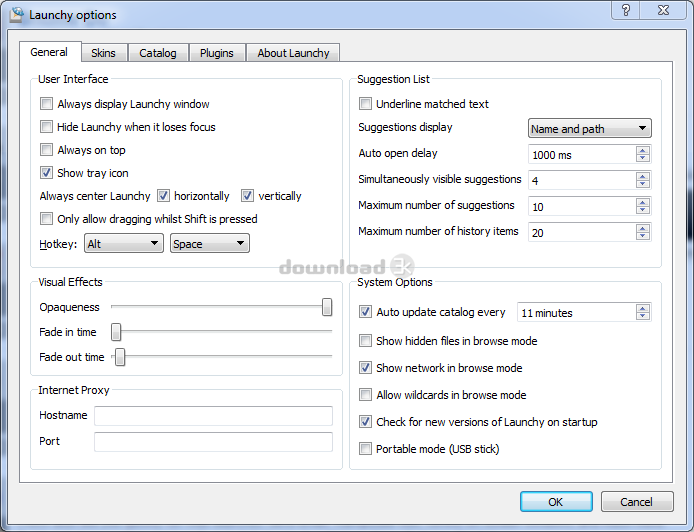Viewport: 694px width, 532px height.
Task: Open the About Launchy tab
Action: [293, 53]
